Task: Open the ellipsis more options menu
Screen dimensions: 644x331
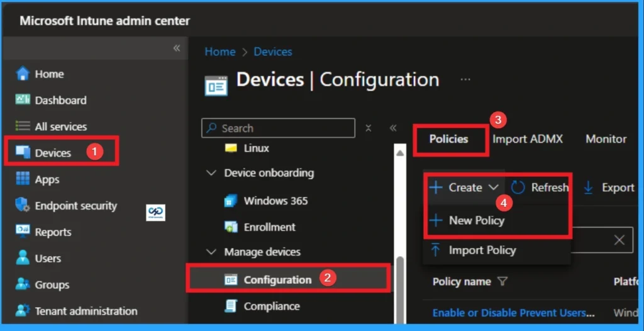Action: pos(465,79)
